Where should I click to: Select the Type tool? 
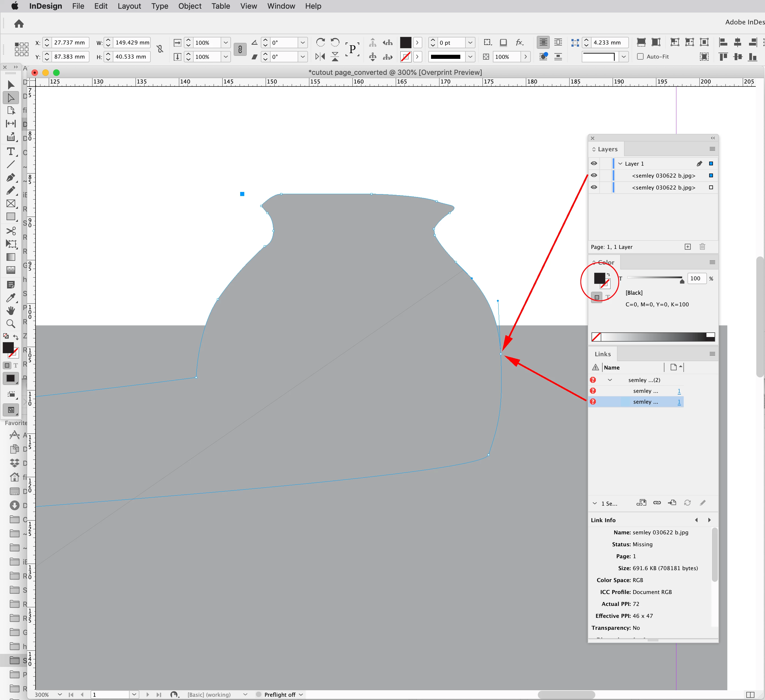click(x=11, y=151)
